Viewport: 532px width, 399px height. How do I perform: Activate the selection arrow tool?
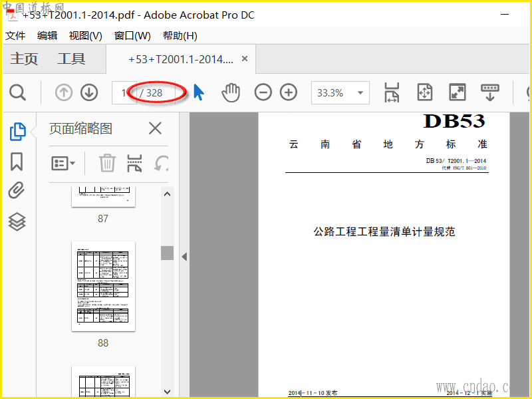click(x=199, y=92)
